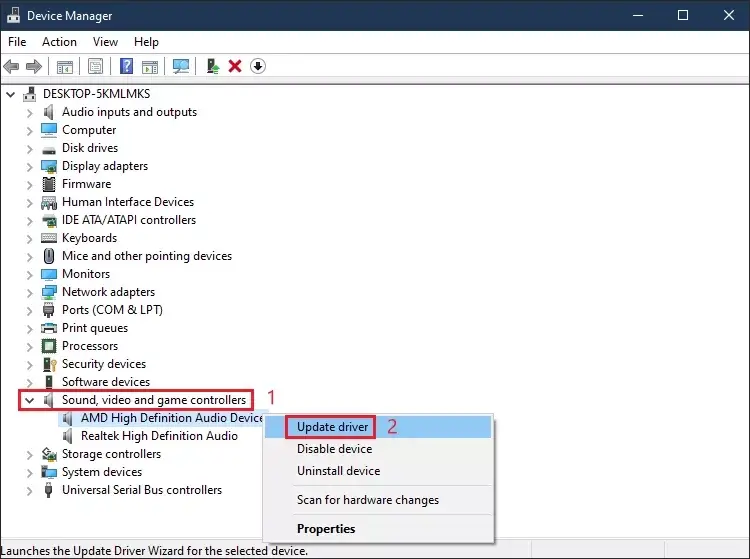Expand the Display adapters category
Image resolution: width=750 pixels, height=559 pixels.
30,167
